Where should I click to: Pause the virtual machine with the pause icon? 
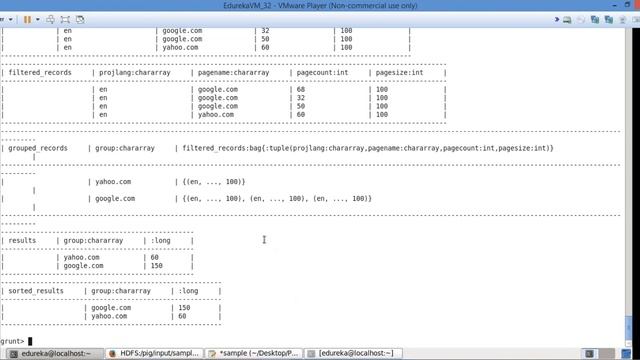pyautogui.click(x=27, y=20)
